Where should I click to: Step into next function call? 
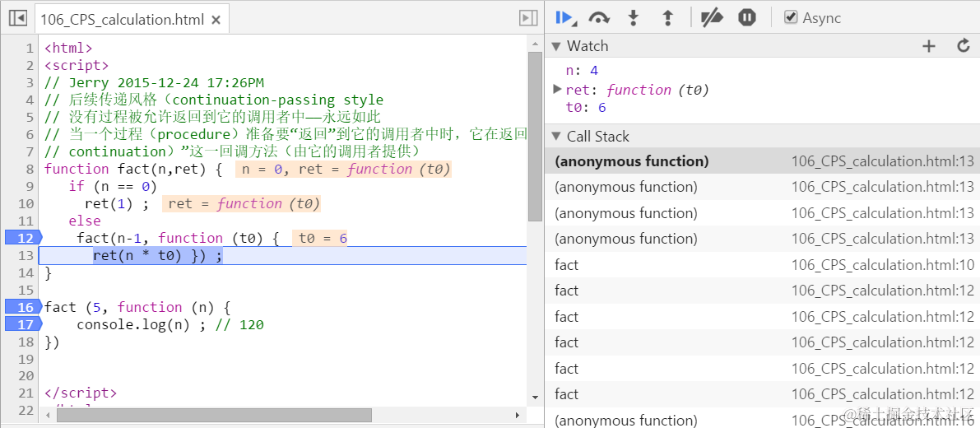coord(634,18)
